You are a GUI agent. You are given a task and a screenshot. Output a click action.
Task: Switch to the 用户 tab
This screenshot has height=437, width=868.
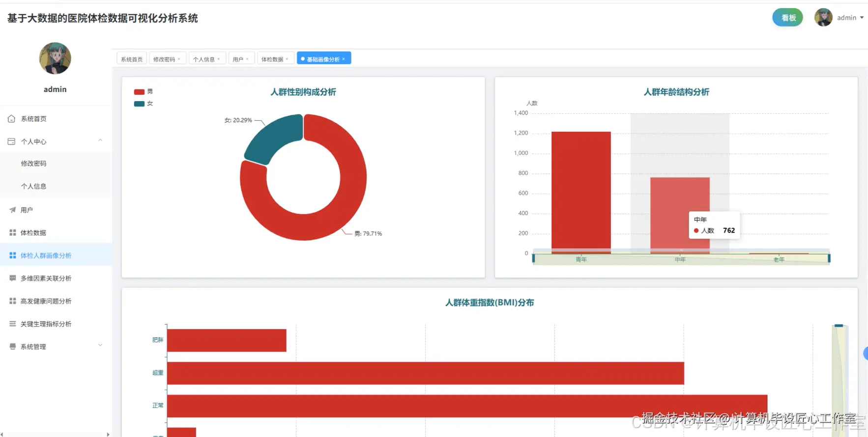(x=241, y=59)
